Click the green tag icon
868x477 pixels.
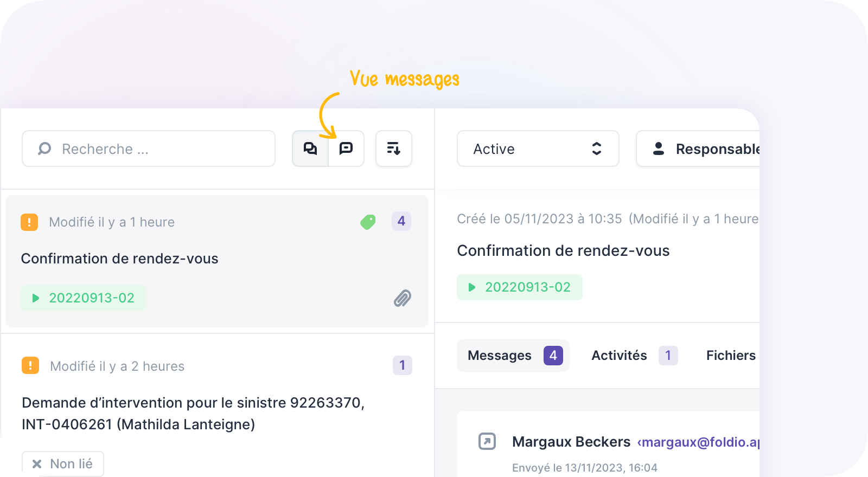(368, 222)
